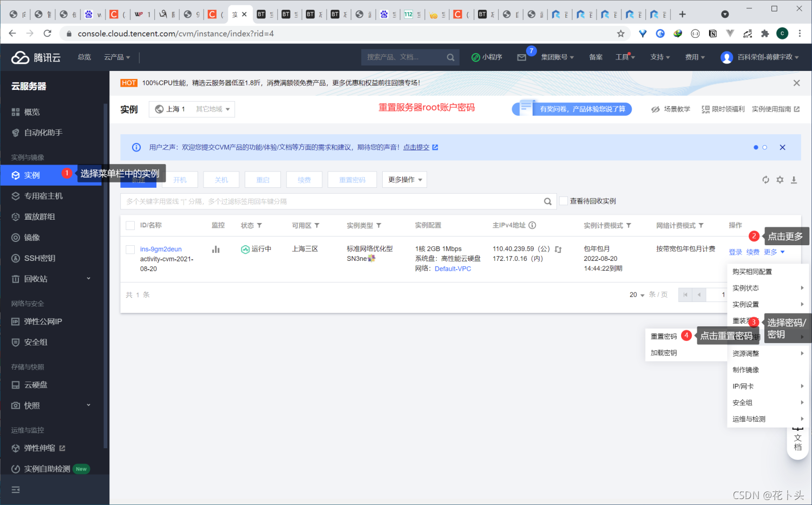The height and width of the screenshot is (505, 812).
Task: View monitoring chart for instance ins-9gm2deun
Action: (x=215, y=249)
